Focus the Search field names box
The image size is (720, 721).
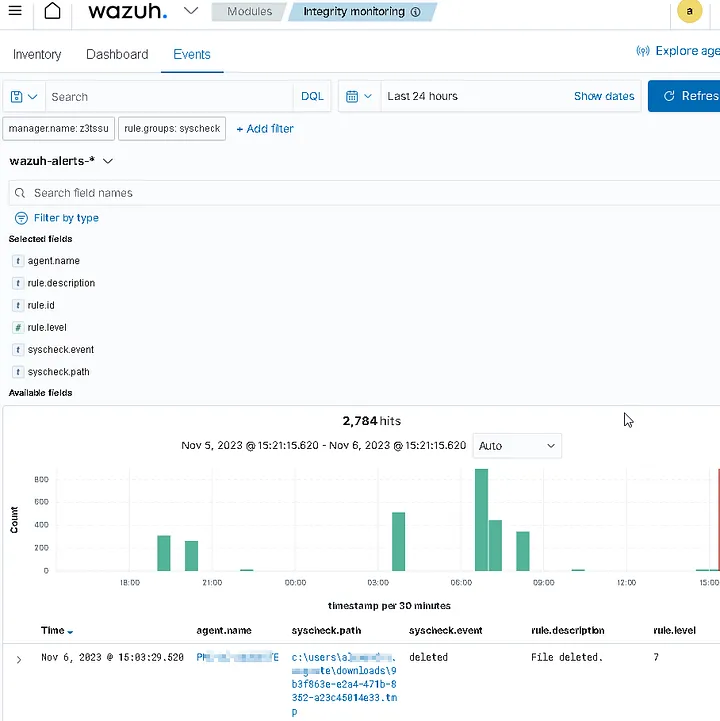click(364, 193)
